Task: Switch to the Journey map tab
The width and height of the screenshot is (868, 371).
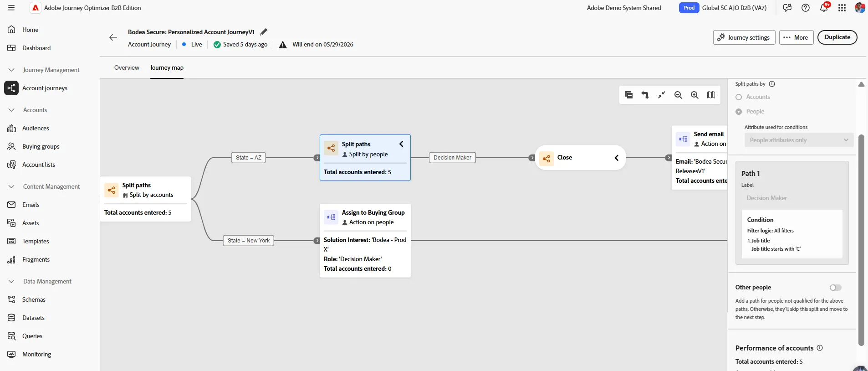Action: click(x=167, y=67)
